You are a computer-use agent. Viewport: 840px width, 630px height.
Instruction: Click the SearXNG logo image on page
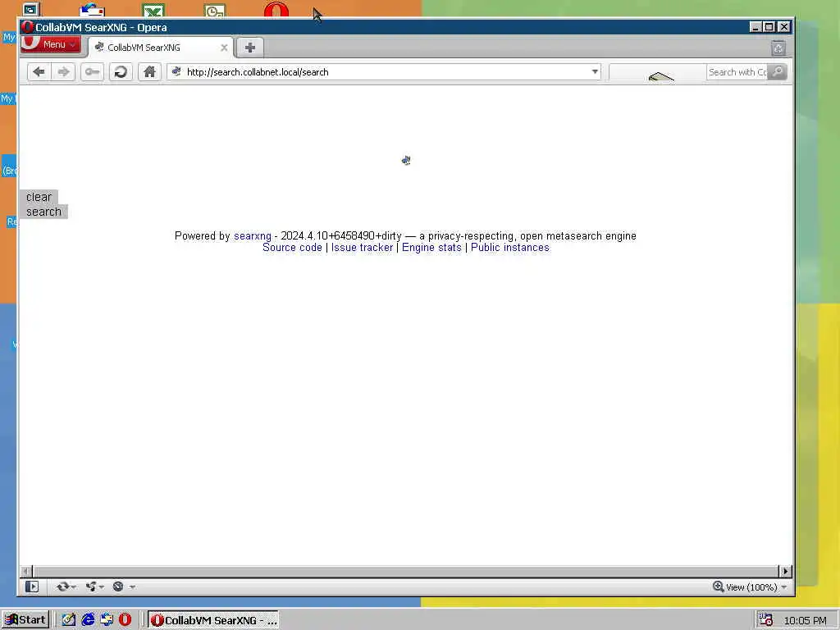click(x=406, y=160)
